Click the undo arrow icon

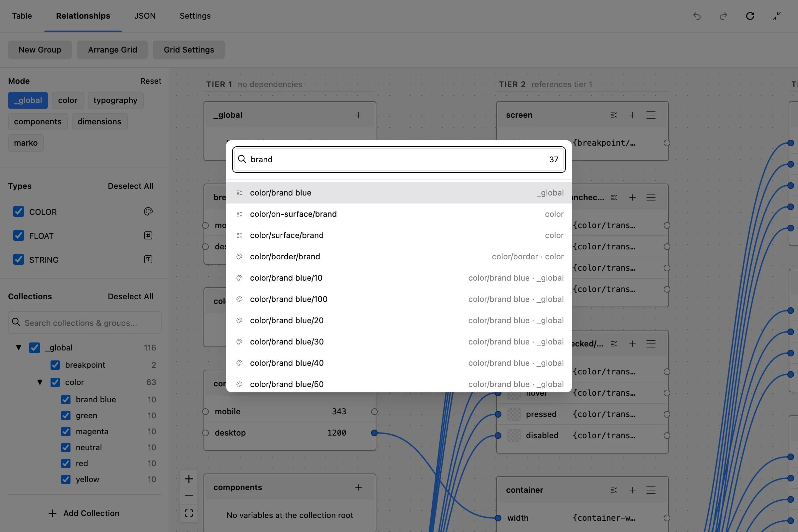coord(697,16)
